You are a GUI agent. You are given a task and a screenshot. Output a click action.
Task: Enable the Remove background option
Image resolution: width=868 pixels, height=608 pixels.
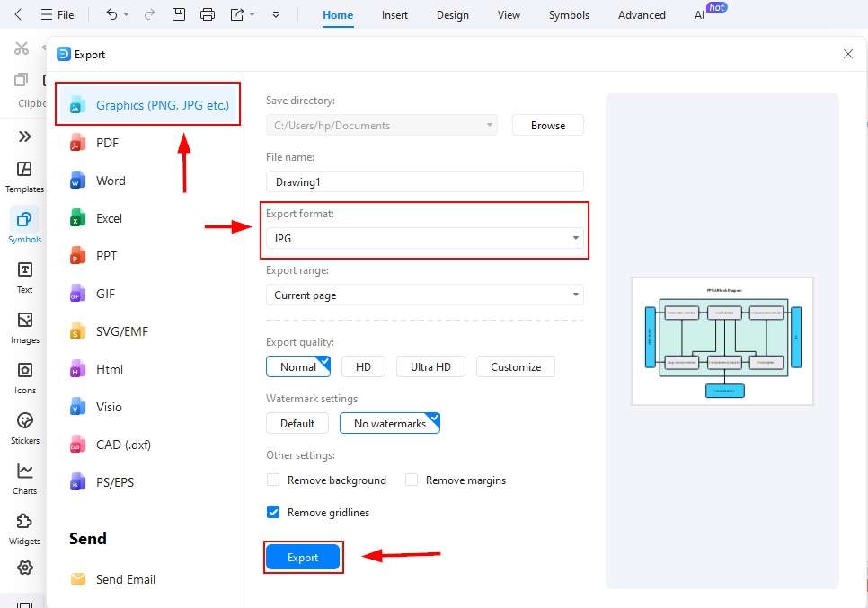point(273,480)
